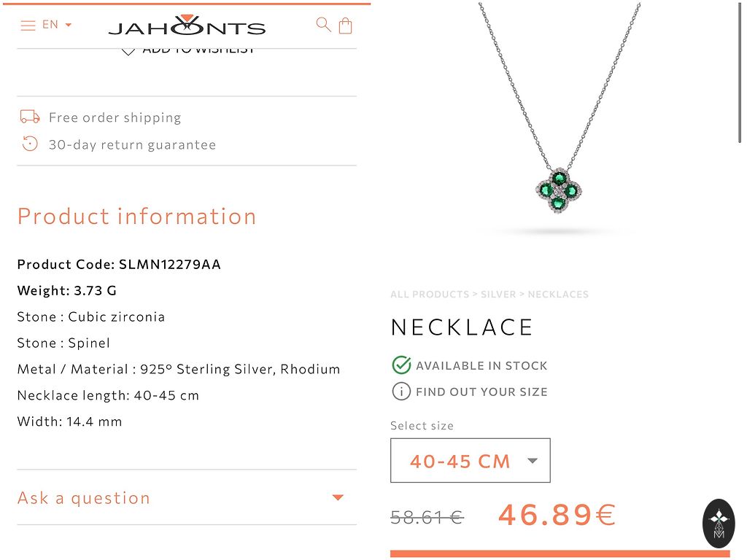This screenshot has width=747, height=560.
Task: Open the shopping bag cart
Action: [346, 26]
